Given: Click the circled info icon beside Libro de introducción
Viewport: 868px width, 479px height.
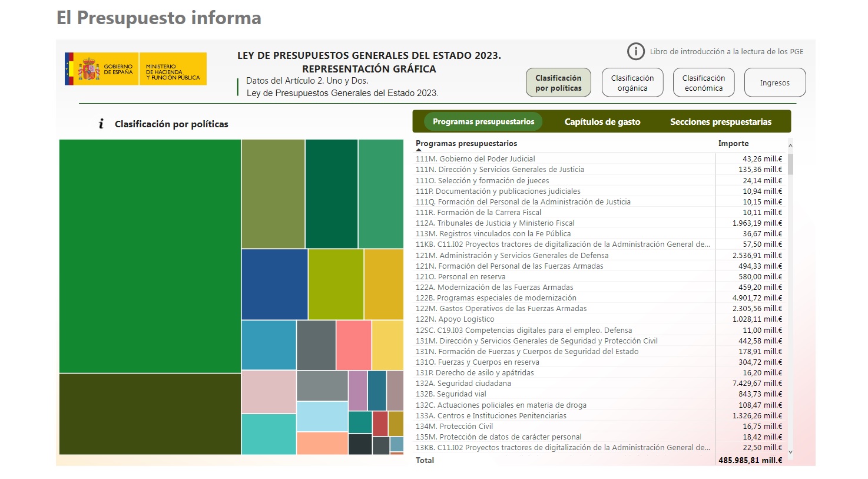Looking at the screenshot, I should pos(636,52).
